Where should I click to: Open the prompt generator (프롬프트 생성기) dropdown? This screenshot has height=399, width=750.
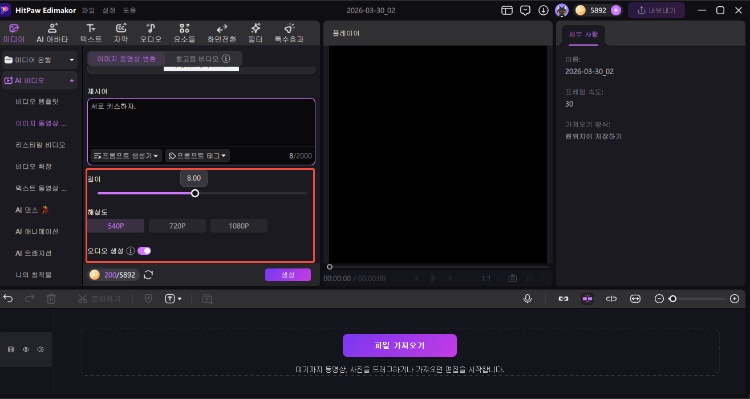(126, 155)
